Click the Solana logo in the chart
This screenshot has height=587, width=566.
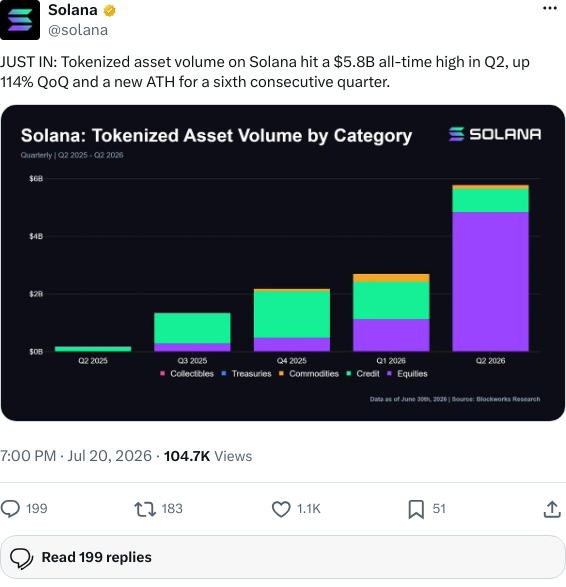pos(495,134)
